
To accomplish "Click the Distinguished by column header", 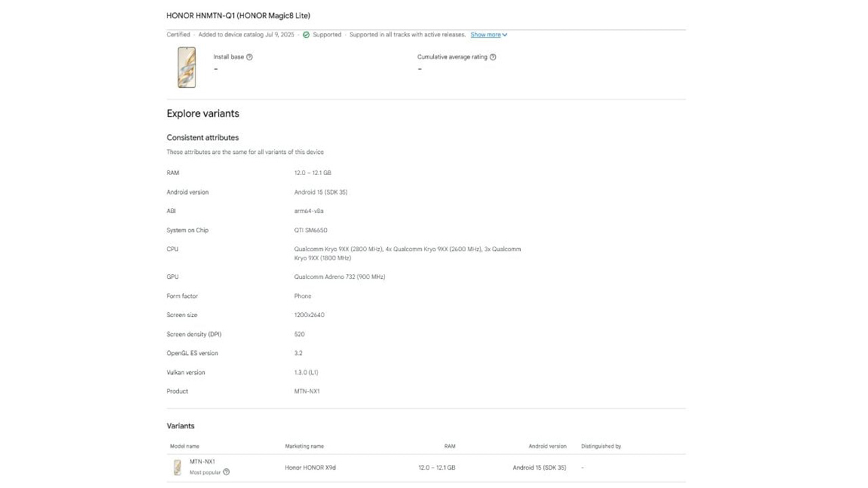I will [x=601, y=447].
